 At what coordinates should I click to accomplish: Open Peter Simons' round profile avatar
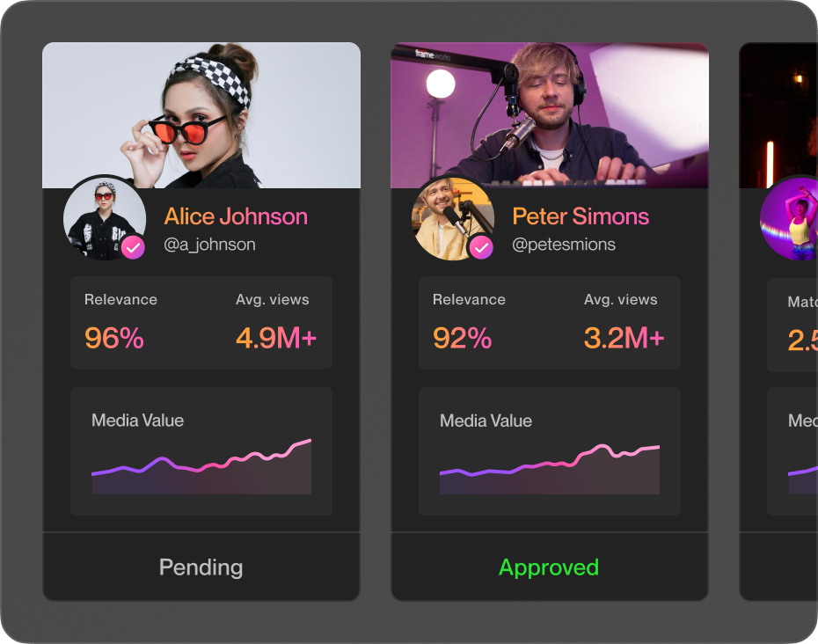(449, 216)
